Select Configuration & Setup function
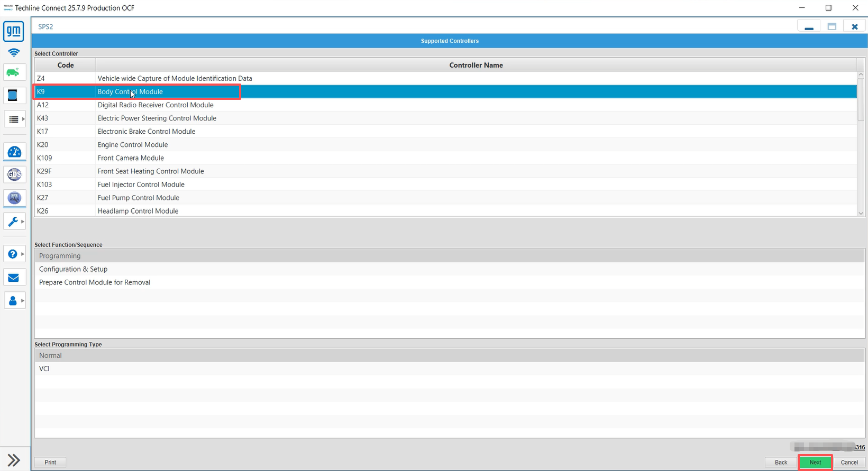The height and width of the screenshot is (471, 868). tap(73, 269)
